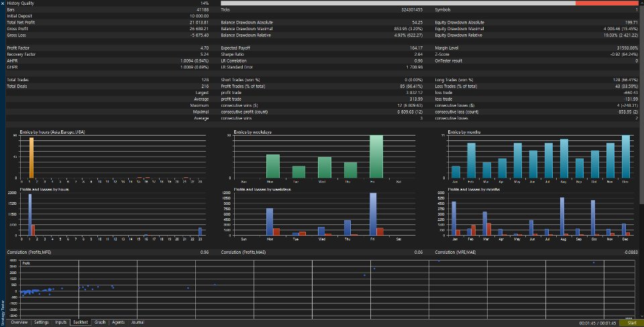644x327 pixels.
Task: Close the Strategy Tester panel with X icon
Action: tap(3, 3)
